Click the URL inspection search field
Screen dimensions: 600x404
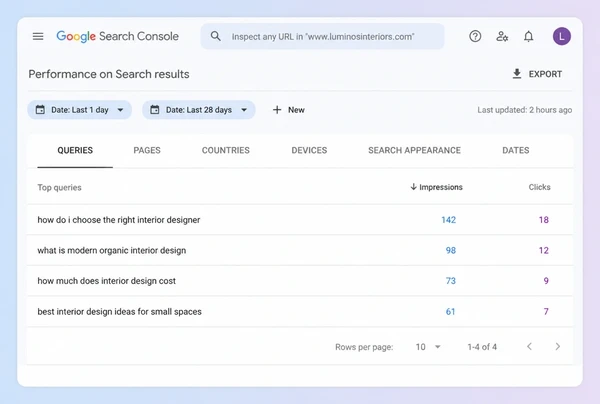click(323, 36)
